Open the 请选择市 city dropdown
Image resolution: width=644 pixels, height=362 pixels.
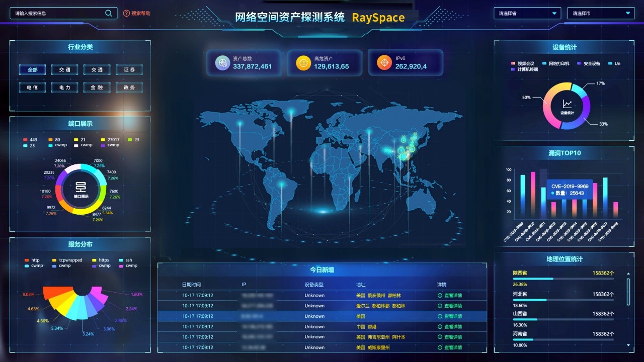(601, 14)
